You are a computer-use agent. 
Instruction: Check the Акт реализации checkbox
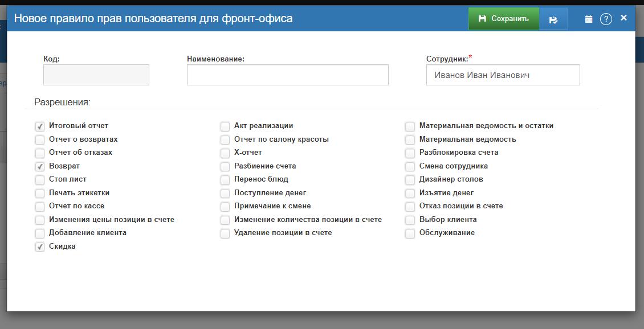click(x=225, y=126)
